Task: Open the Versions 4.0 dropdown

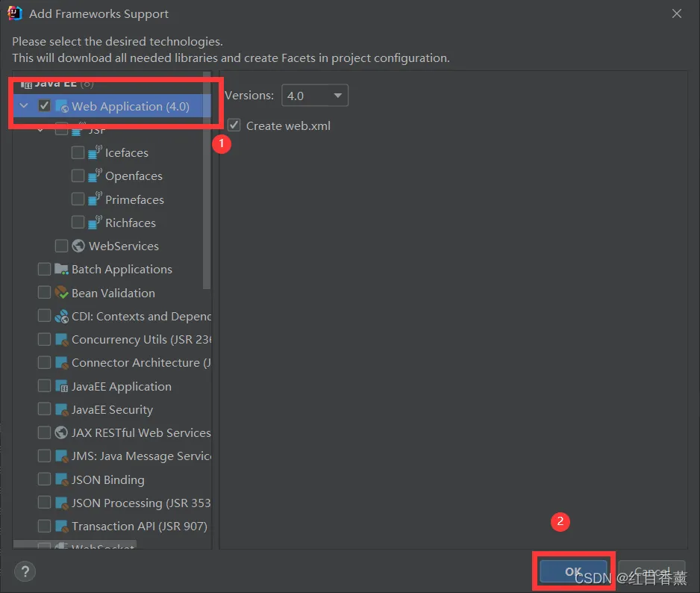Action: (x=315, y=95)
